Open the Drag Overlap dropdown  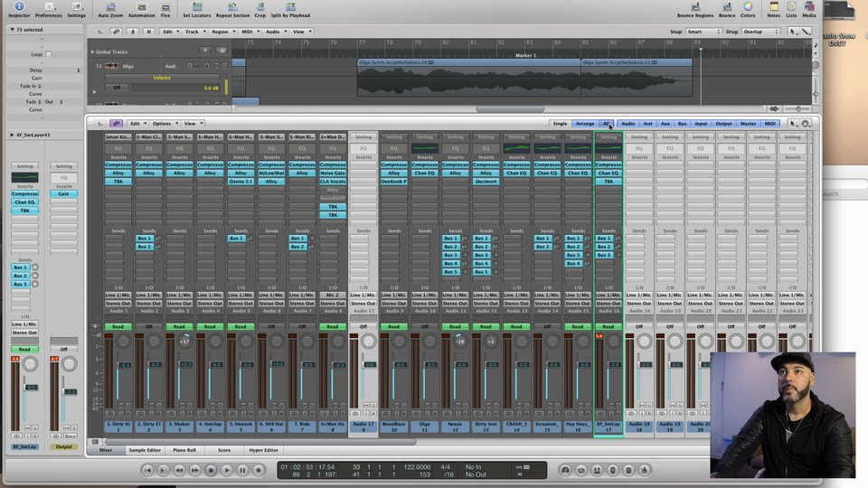[760, 32]
